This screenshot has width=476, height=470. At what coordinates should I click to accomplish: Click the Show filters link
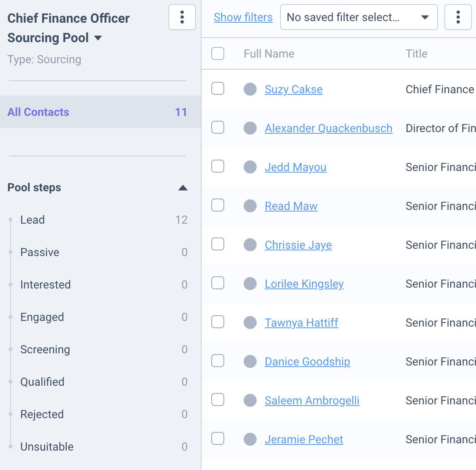coord(243,17)
